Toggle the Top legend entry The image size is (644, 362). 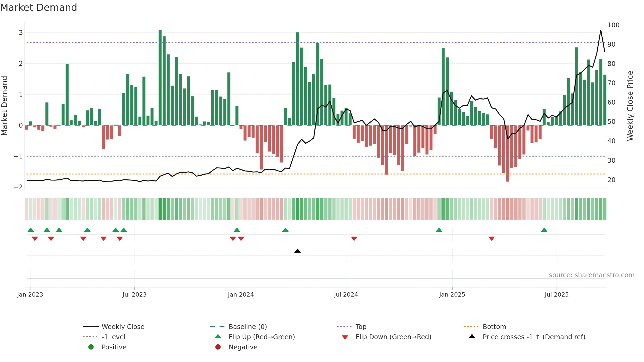tap(352, 327)
